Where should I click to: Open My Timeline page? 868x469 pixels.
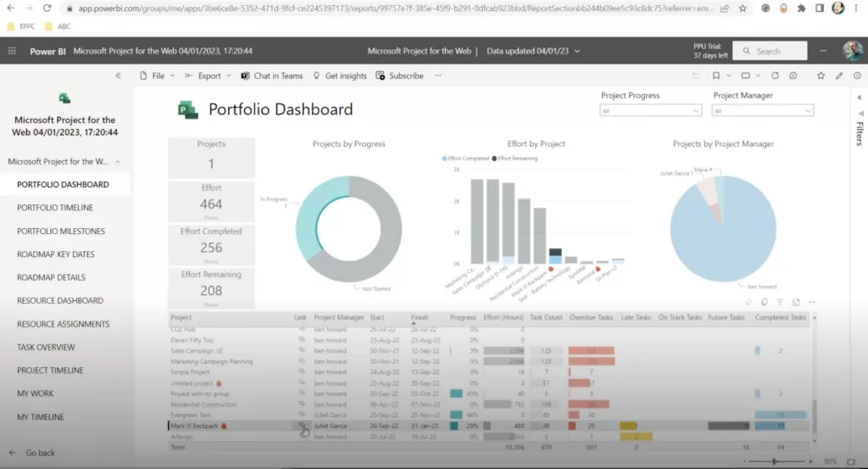click(40, 416)
